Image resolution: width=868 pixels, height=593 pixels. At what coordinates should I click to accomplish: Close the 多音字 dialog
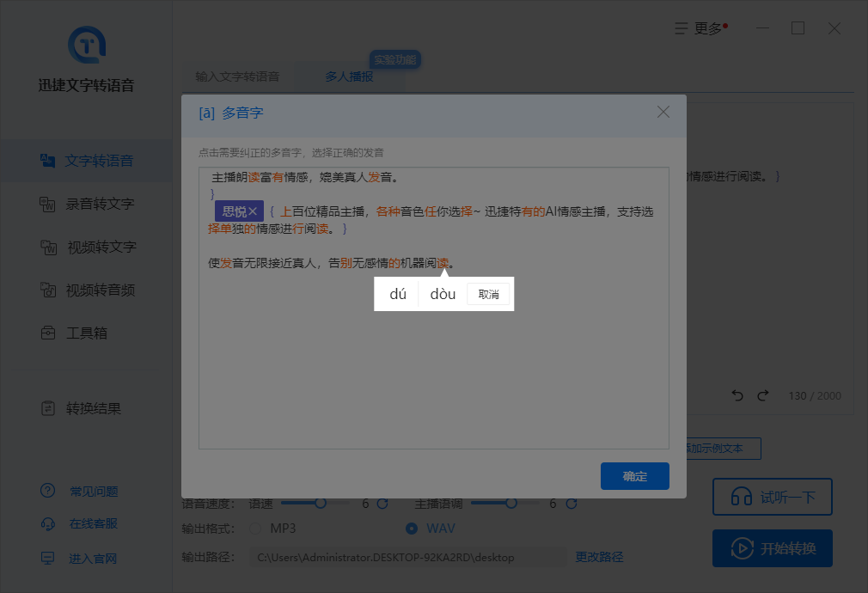pos(663,113)
